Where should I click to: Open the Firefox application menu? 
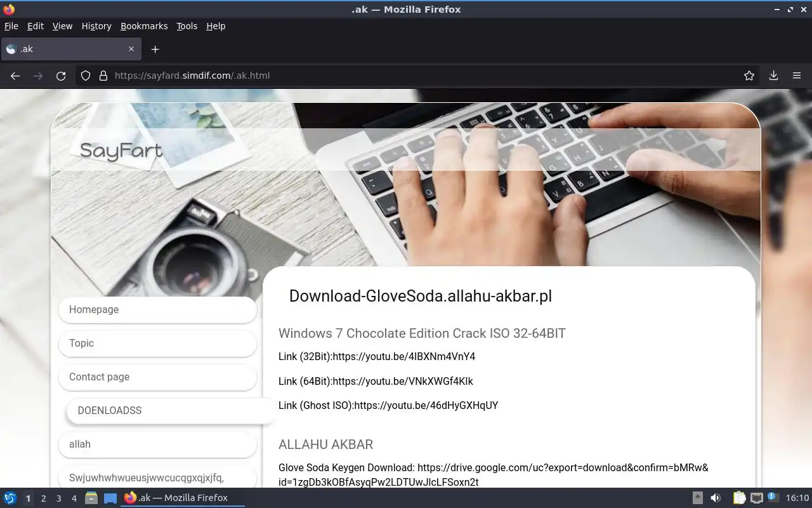pyautogui.click(x=797, y=76)
